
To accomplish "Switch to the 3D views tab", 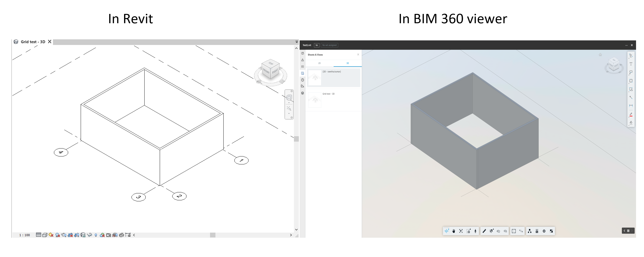I will coord(348,63).
